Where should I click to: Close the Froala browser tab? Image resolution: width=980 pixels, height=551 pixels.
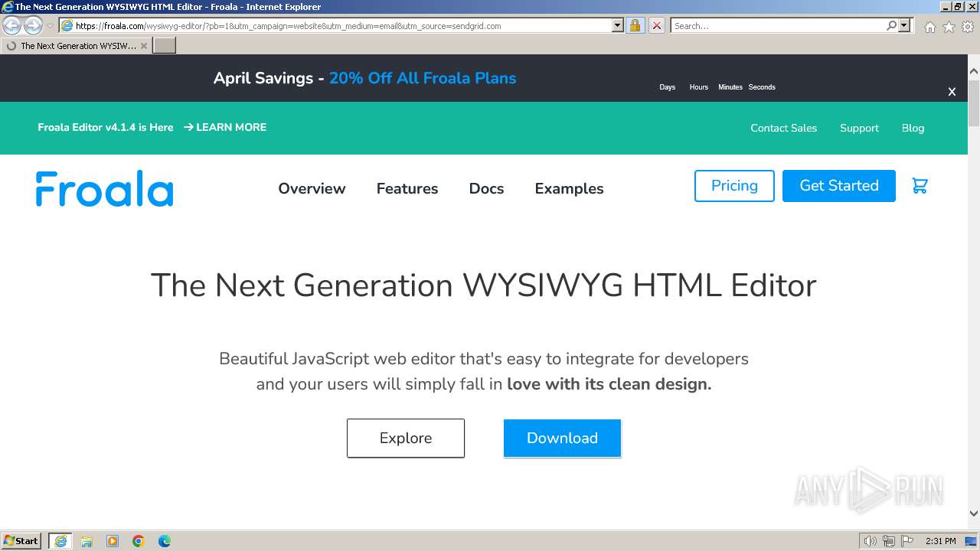click(x=143, y=46)
